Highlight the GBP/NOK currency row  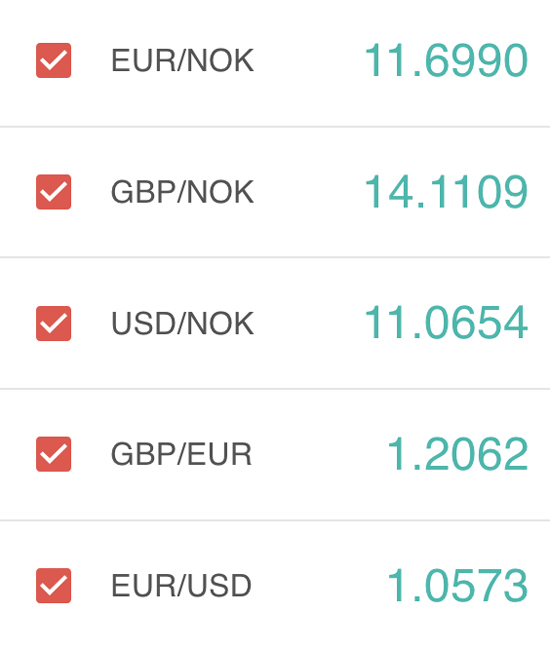(275, 192)
